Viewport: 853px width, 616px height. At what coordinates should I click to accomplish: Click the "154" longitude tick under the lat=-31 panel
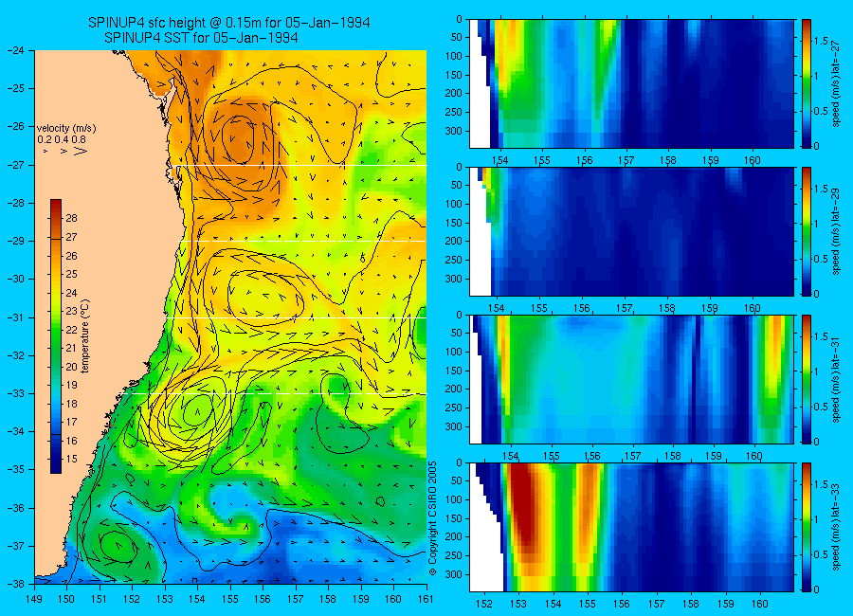click(x=510, y=456)
